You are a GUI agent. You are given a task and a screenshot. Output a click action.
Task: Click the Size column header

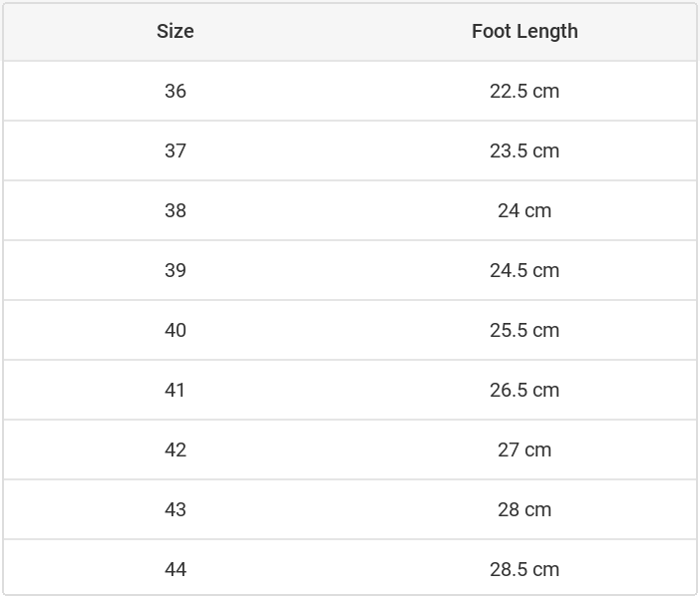[x=175, y=31]
